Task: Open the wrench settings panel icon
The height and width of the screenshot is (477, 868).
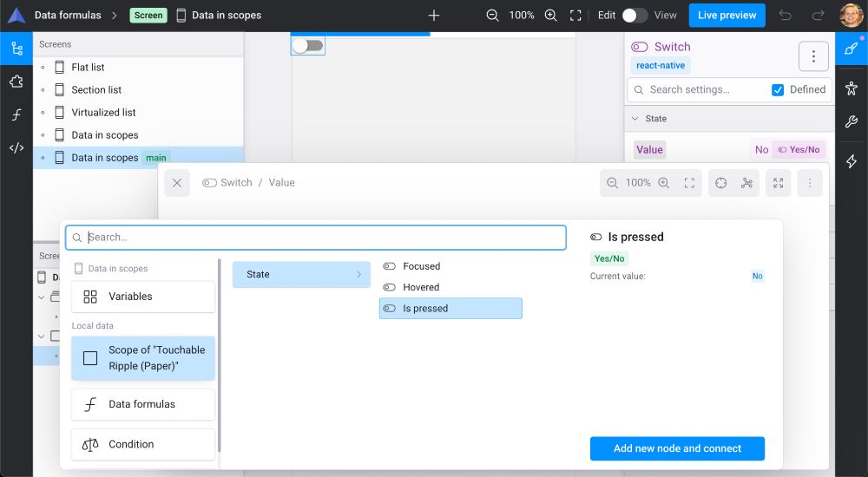Action: [852, 122]
